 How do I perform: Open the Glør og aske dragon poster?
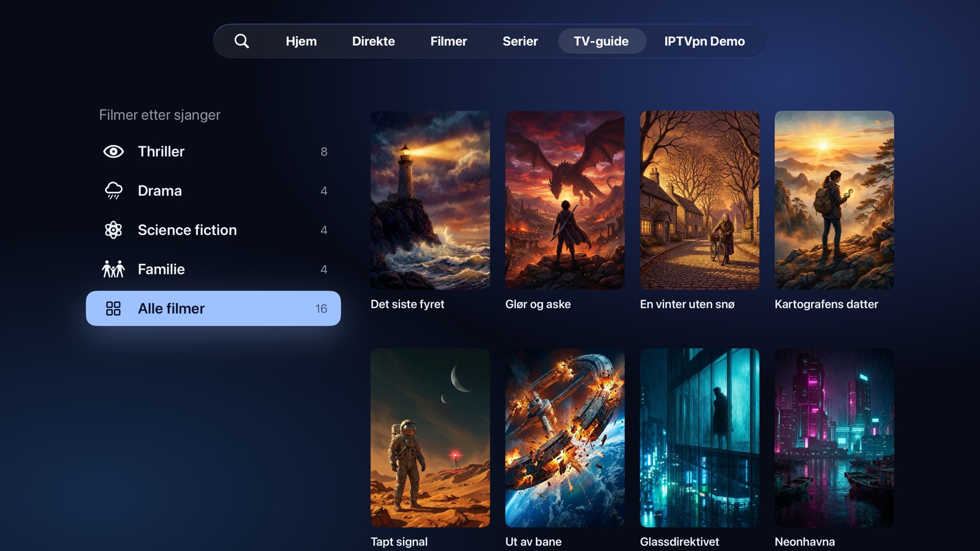pos(565,200)
